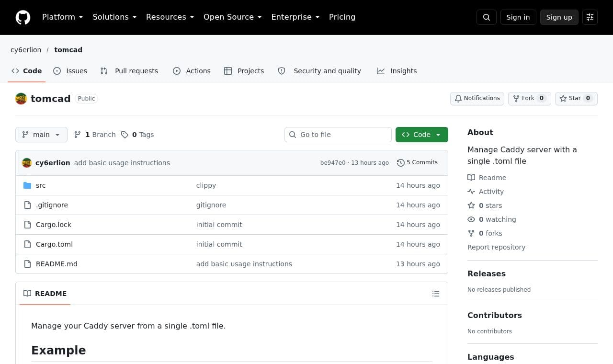The height and width of the screenshot is (364, 613).
Task: Switch to the Issues tab
Action: tap(70, 71)
